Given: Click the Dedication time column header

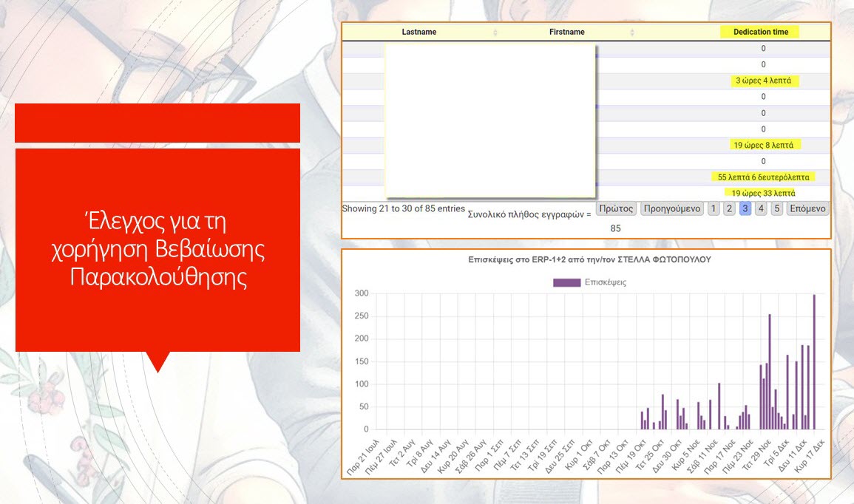Looking at the screenshot, I should [x=760, y=32].
